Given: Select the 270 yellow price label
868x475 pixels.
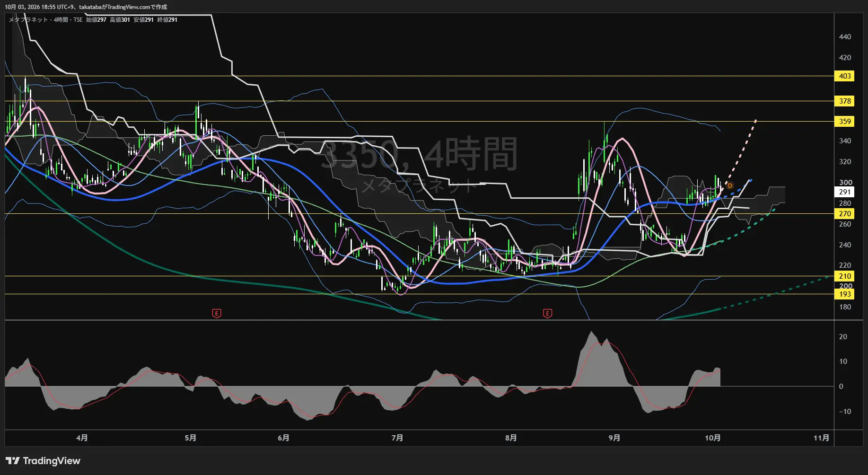Looking at the screenshot, I should click(x=845, y=214).
